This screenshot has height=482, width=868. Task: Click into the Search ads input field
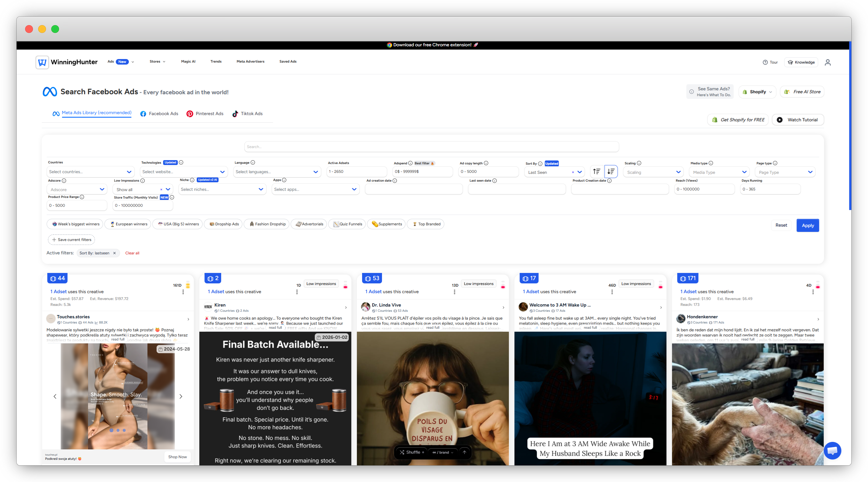click(431, 147)
